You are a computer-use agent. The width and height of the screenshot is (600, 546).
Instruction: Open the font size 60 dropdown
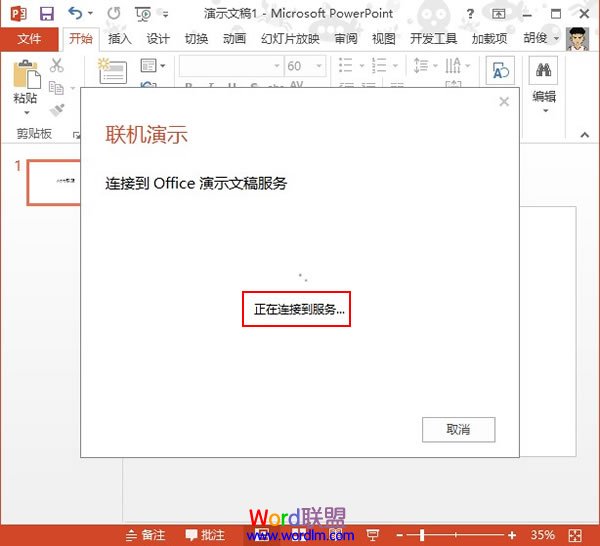tap(318, 66)
